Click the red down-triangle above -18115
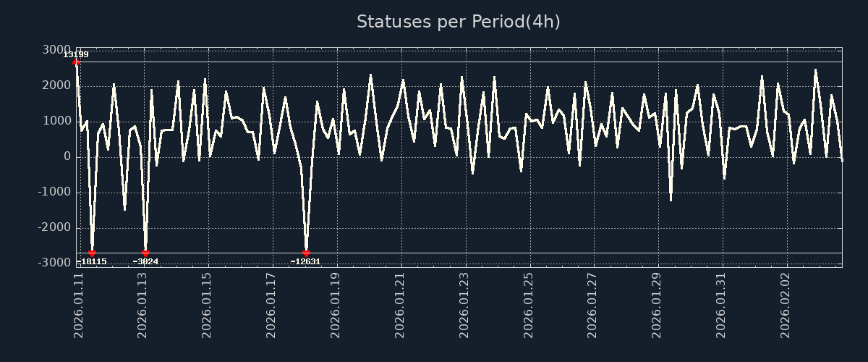 click(93, 253)
